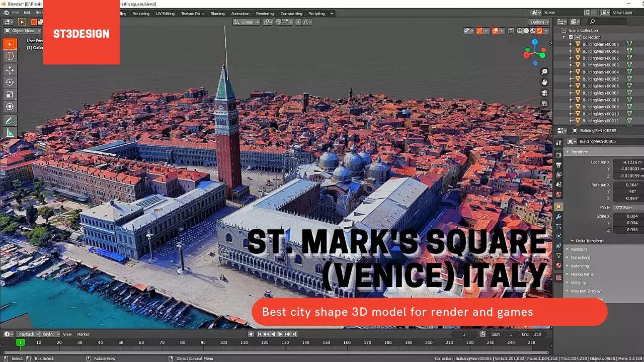Open the viewport Options dropdown
Viewport: 644px width, 362px height.
pos(539,22)
